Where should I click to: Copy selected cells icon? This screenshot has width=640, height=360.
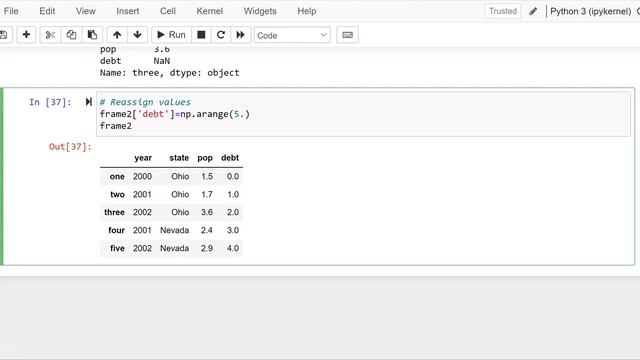click(x=71, y=35)
